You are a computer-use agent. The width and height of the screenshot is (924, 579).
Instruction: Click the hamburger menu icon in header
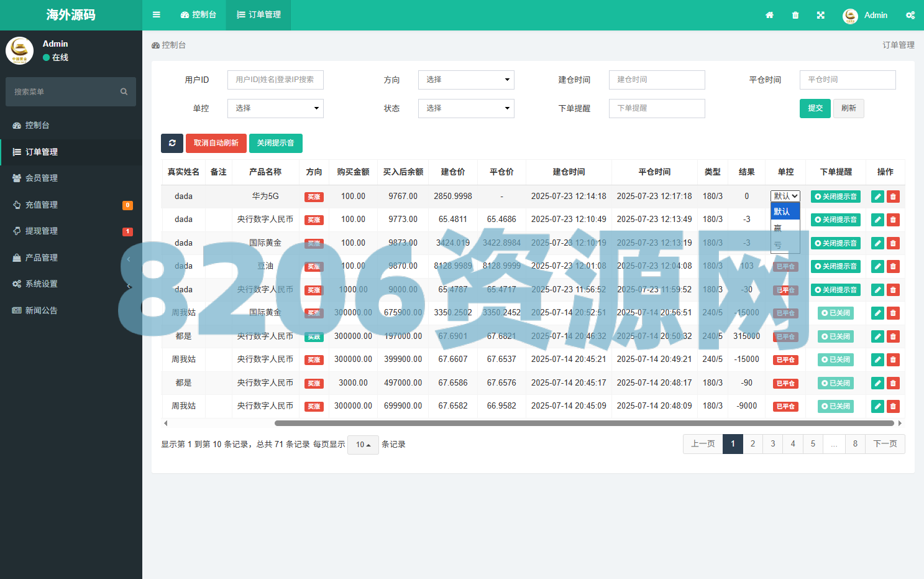tap(157, 15)
